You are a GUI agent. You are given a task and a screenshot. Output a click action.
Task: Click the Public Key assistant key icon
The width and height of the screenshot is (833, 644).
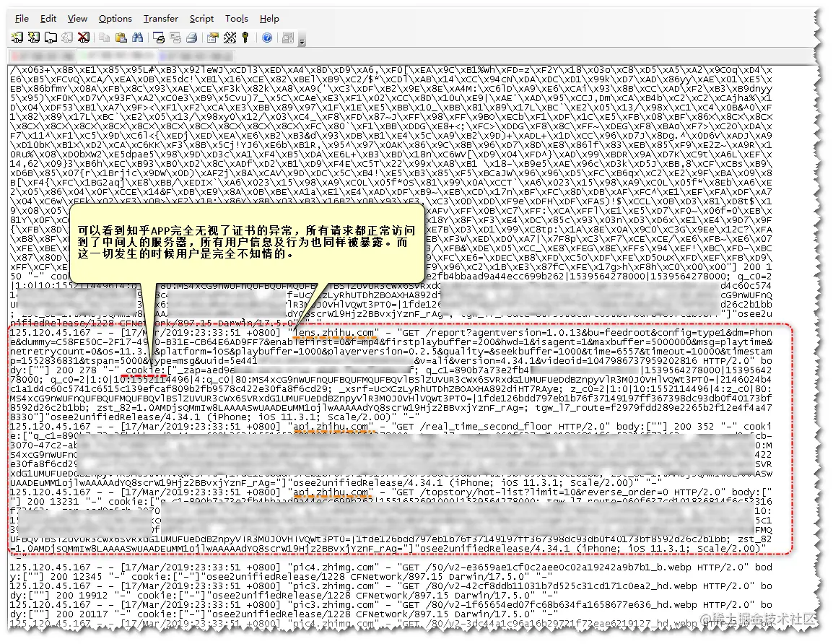pos(245,38)
